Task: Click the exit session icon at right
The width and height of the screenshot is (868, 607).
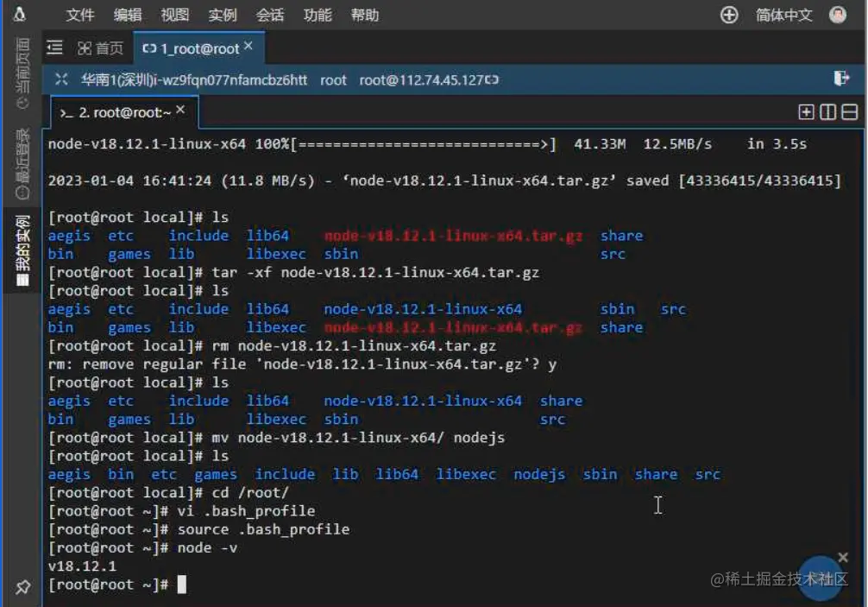Action: pos(841,78)
